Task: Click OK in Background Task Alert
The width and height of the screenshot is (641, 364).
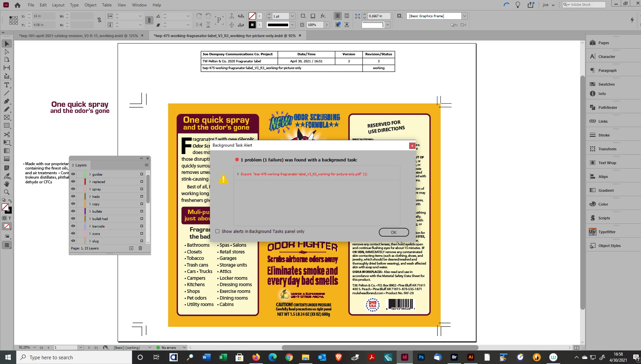Action: tap(394, 232)
